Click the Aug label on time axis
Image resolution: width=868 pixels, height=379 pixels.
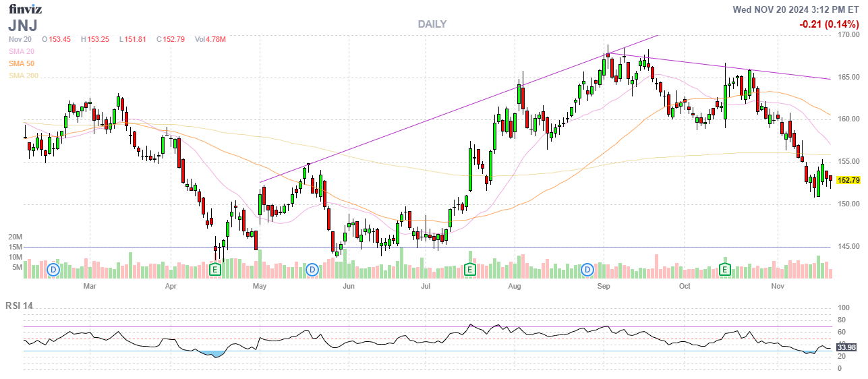pos(515,287)
